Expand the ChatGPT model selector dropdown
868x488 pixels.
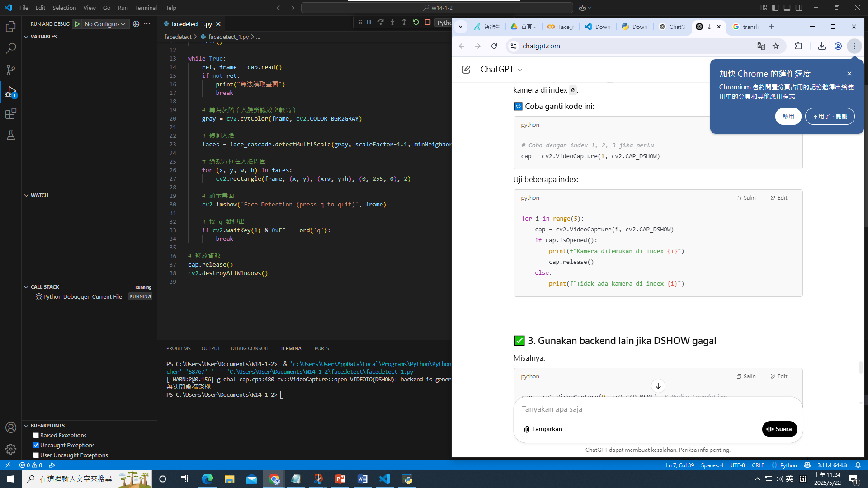point(501,70)
